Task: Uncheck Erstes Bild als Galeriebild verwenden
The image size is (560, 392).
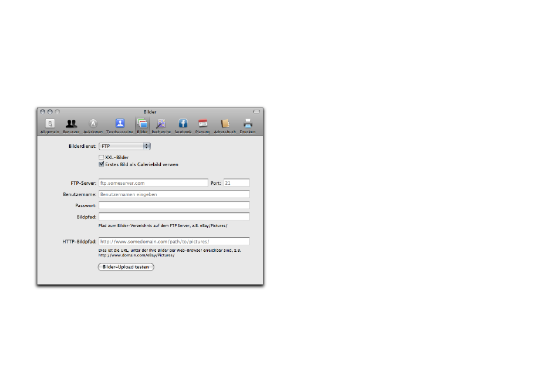Action: 102,164
